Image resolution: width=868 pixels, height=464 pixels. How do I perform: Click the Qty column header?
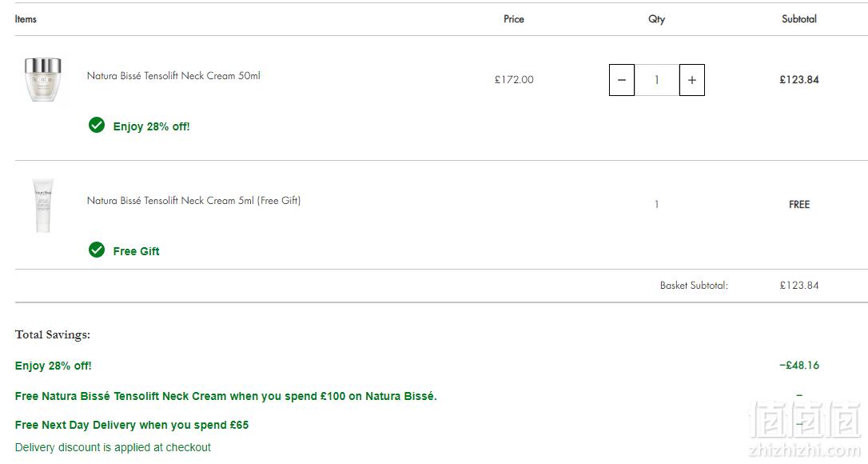pyautogui.click(x=656, y=19)
